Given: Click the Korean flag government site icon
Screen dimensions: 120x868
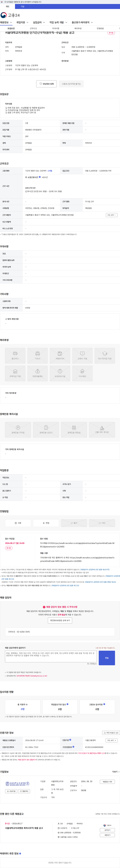Looking at the screenshot, I should tap(2, 2).
